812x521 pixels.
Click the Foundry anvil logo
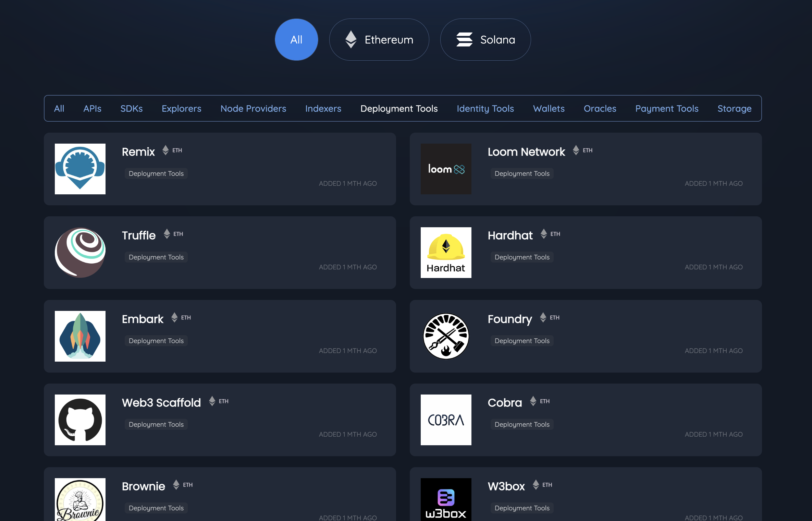446,336
